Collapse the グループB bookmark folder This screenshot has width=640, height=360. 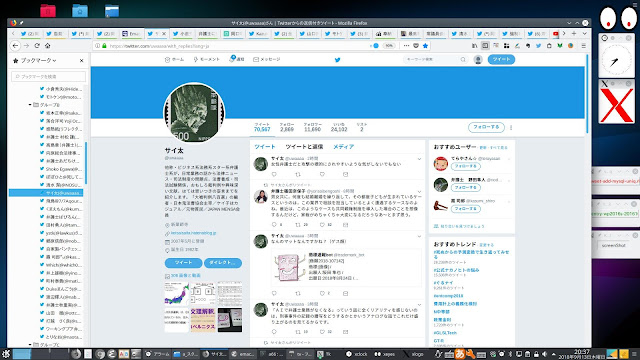(x=30, y=105)
